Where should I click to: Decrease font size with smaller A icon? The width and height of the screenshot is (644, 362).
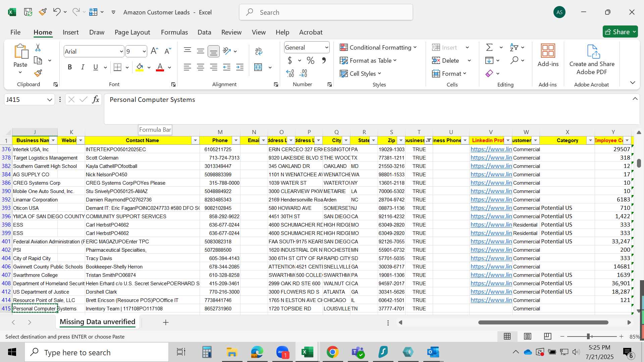pyautogui.click(x=168, y=51)
